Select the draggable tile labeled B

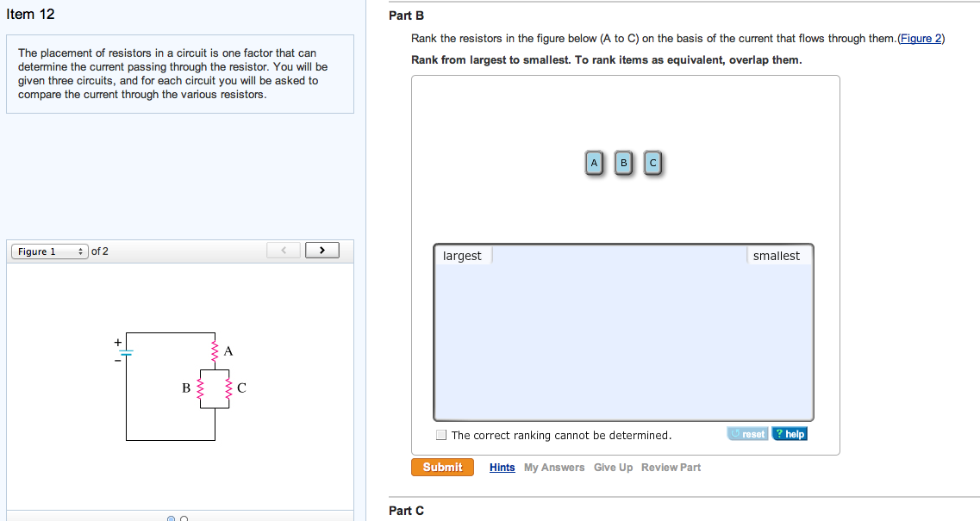click(x=623, y=163)
